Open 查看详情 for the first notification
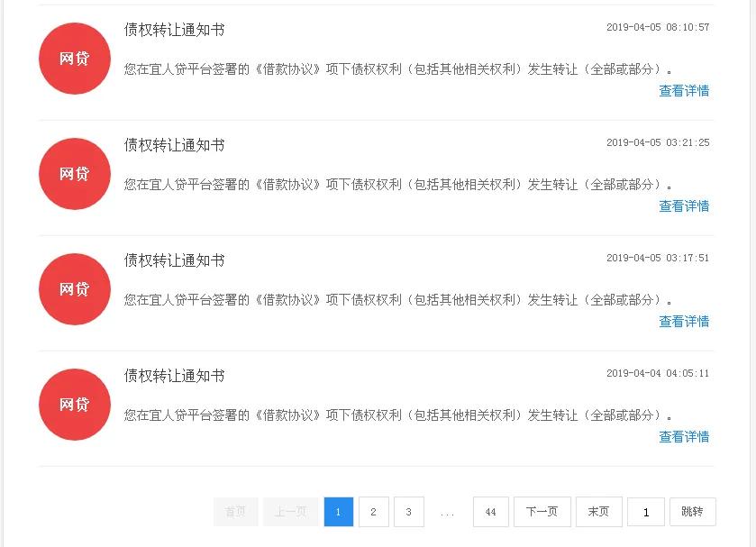Viewport: 756px width, 547px height. point(682,90)
